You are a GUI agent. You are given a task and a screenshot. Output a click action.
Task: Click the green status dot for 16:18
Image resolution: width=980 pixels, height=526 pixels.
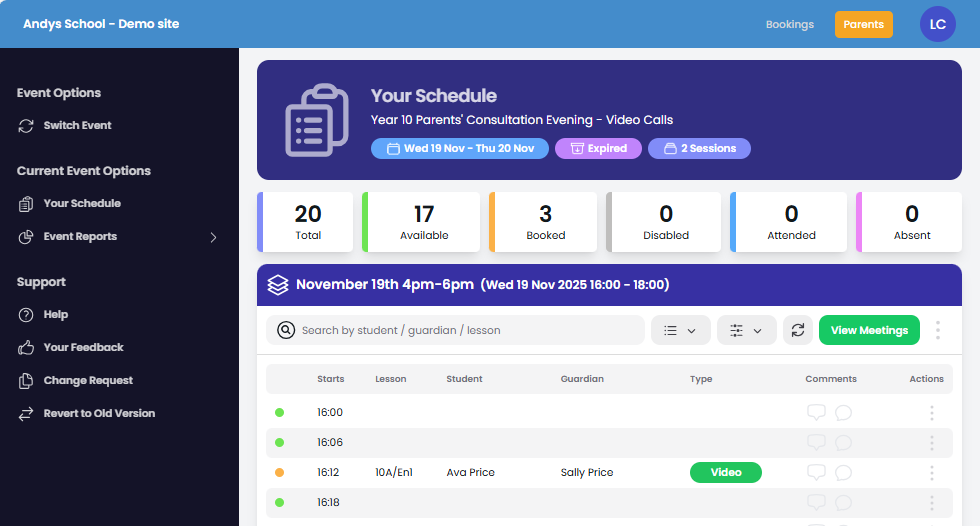[x=279, y=502]
